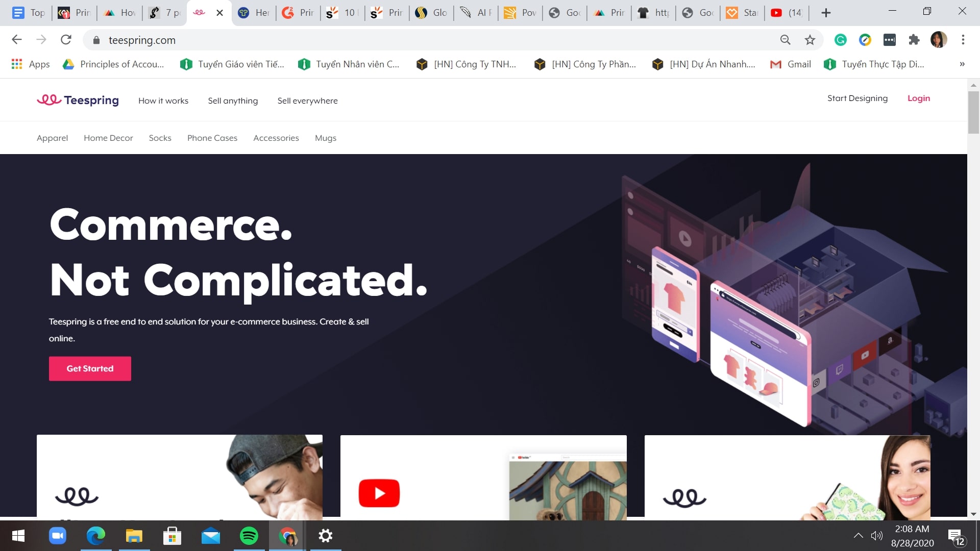This screenshot has width=980, height=551.
Task: Click the search magnifier icon in browser
Action: [x=786, y=40]
